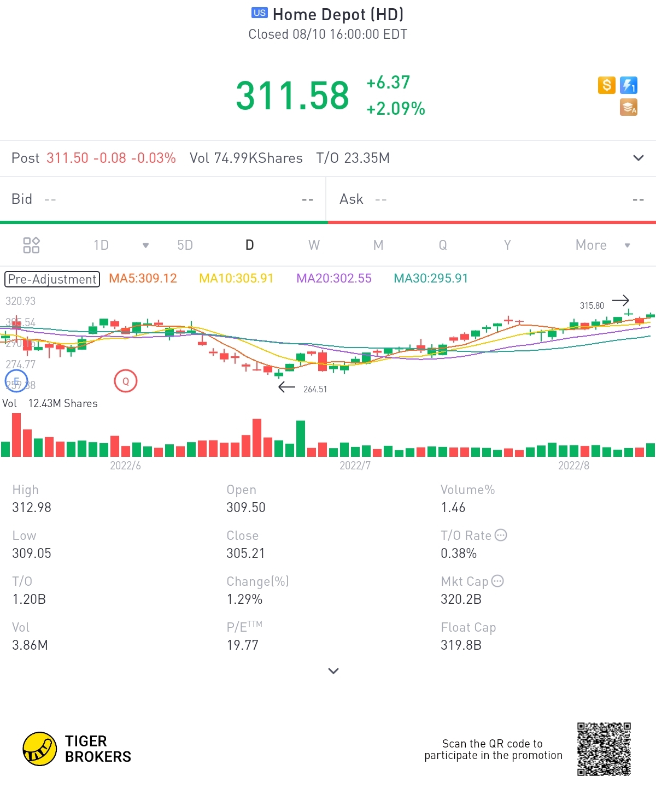Tap the MA10:305.91 indicator label
Image resolution: width=656 pixels, height=812 pixels.
pos(236,278)
